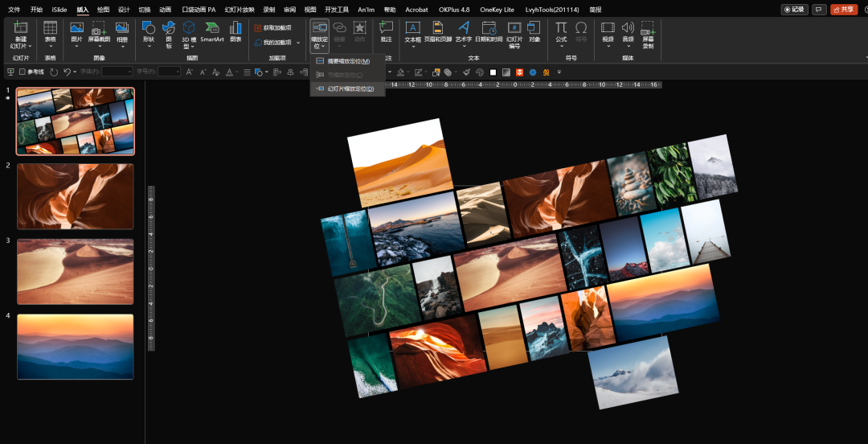Viewport: 868px width, 444px height.
Task: Open the 字体 font name combo box
Action: click(117, 72)
